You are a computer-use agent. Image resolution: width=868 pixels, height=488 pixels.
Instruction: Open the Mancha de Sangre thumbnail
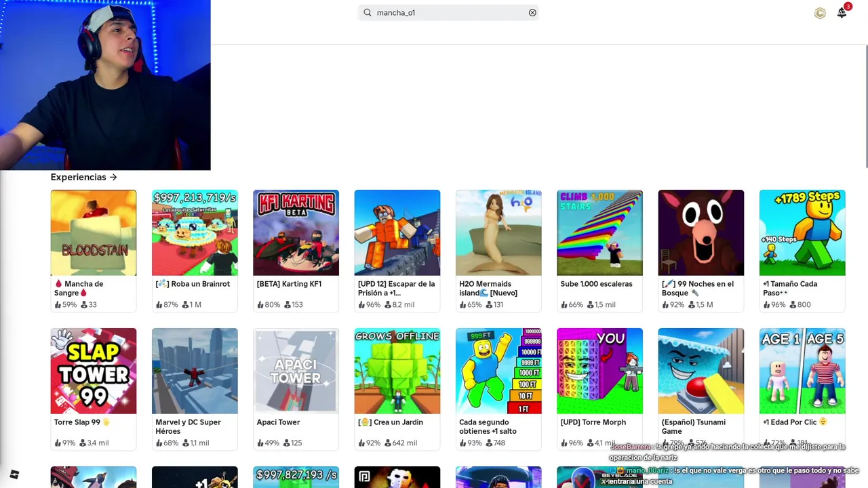tap(94, 232)
